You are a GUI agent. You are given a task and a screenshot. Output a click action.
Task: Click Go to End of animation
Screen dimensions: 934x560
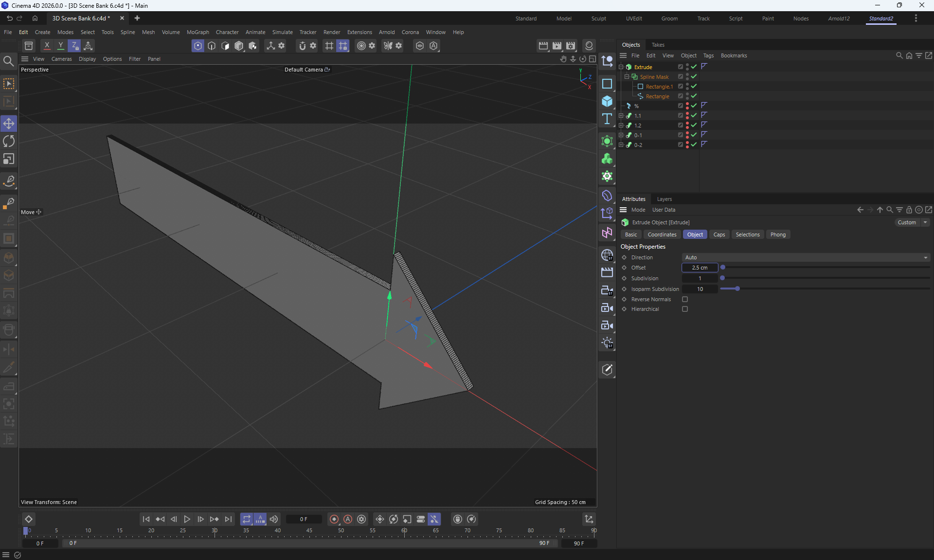coord(228,519)
